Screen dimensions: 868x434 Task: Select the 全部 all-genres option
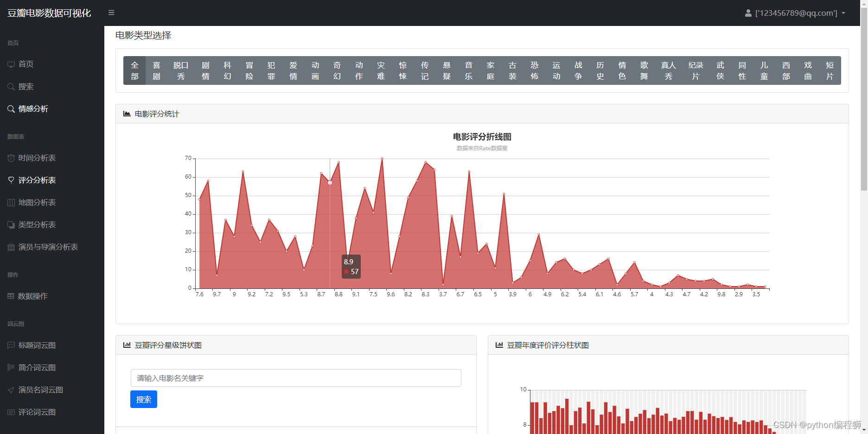(x=134, y=70)
